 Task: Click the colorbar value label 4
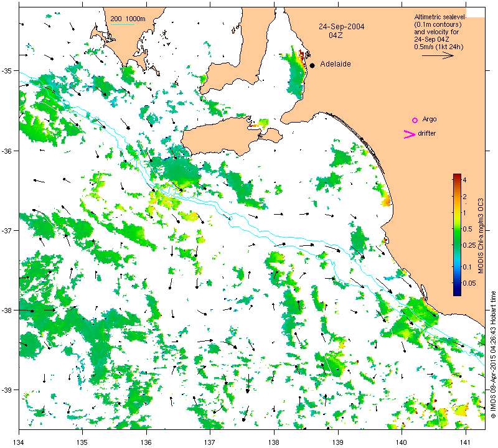pyautogui.click(x=464, y=180)
